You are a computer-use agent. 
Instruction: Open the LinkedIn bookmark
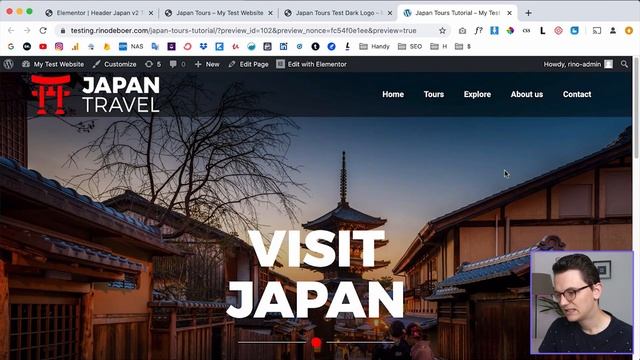coord(283,47)
